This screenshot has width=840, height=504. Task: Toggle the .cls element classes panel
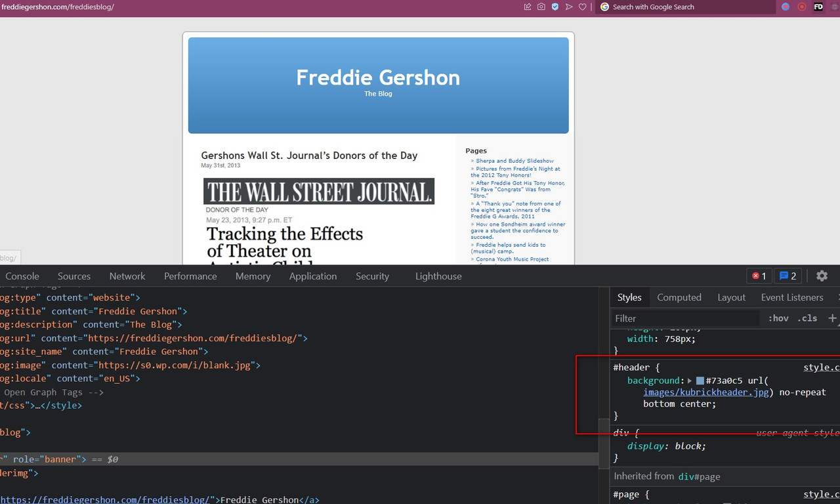(807, 318)
